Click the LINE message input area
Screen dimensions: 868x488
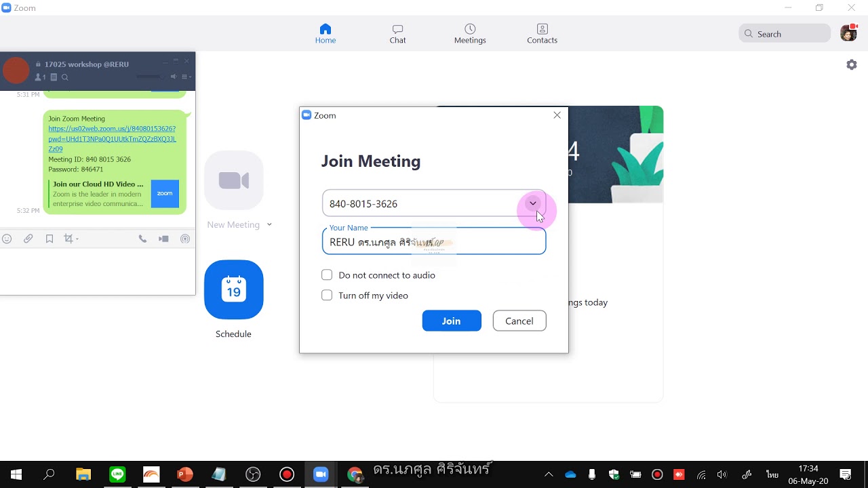98,271
